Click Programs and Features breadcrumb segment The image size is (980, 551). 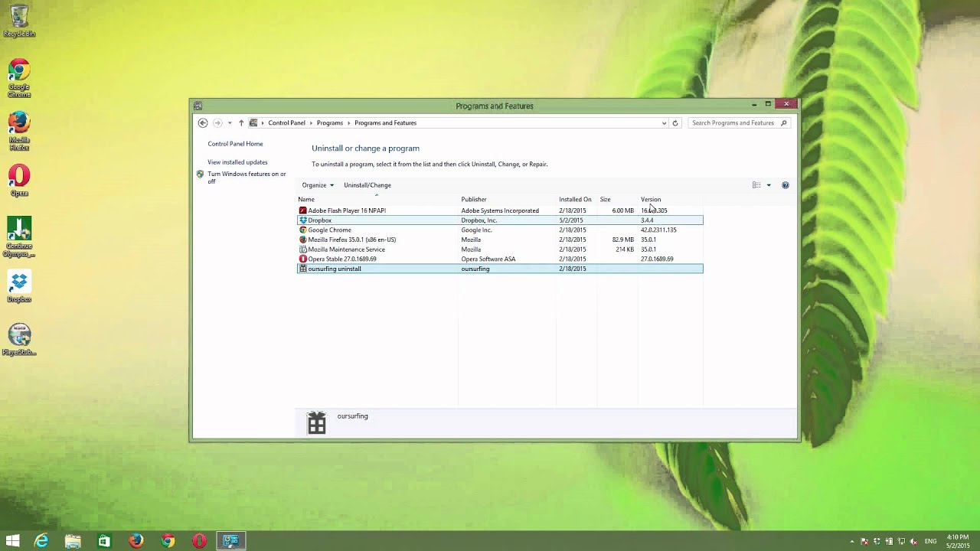tap(385, 123)
